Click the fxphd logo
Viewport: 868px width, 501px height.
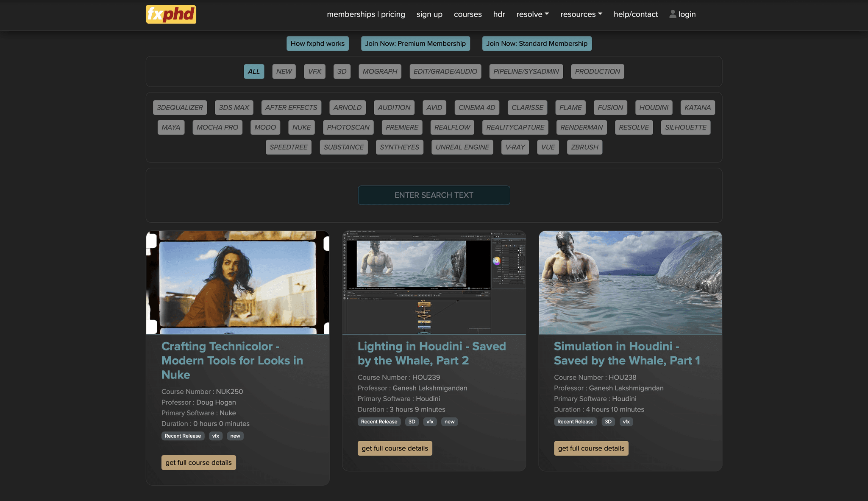(170, 14)
